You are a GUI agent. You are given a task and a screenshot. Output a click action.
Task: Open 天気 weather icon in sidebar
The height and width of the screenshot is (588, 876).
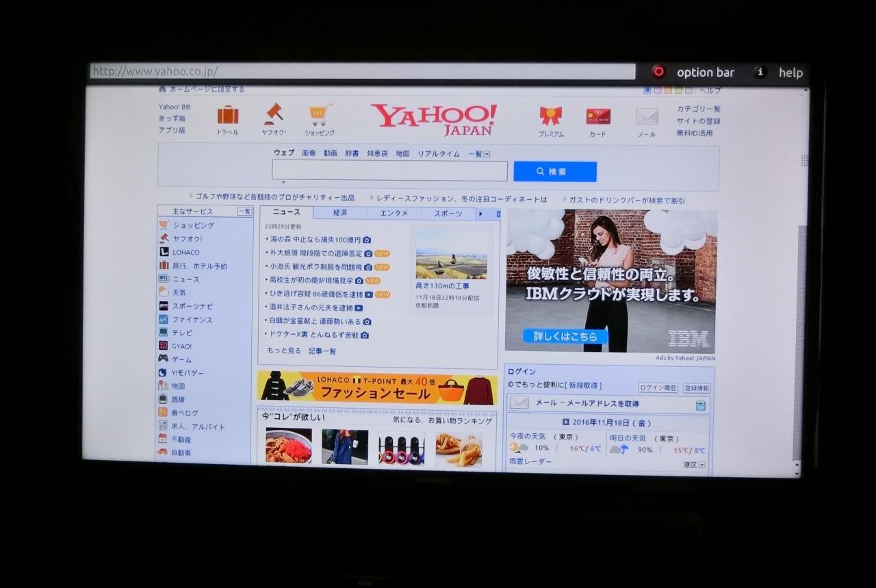pyautogui.click(x=164, y=292)
